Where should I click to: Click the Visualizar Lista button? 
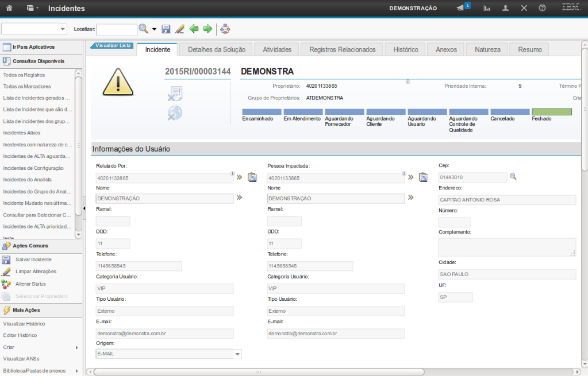[113, 45]
